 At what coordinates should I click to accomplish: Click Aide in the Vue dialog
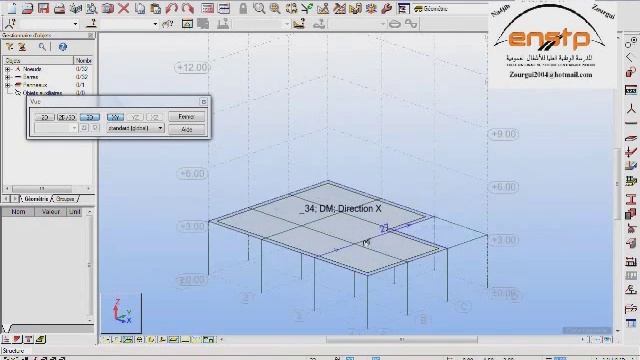[187, 129]
